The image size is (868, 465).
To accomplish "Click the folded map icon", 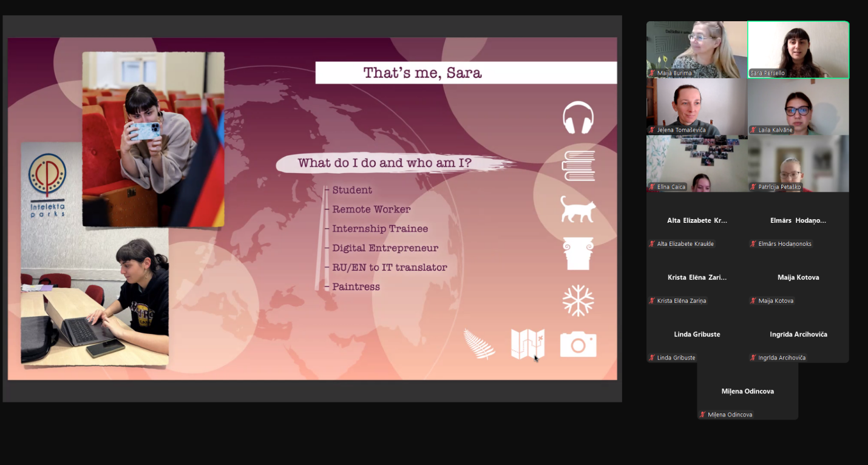I will [x=527, y=344].
